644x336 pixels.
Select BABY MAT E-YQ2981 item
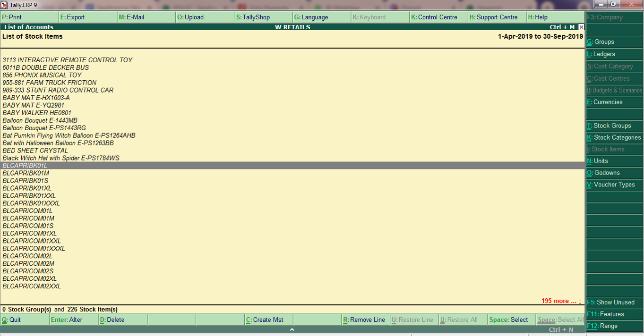pos(34,105)
